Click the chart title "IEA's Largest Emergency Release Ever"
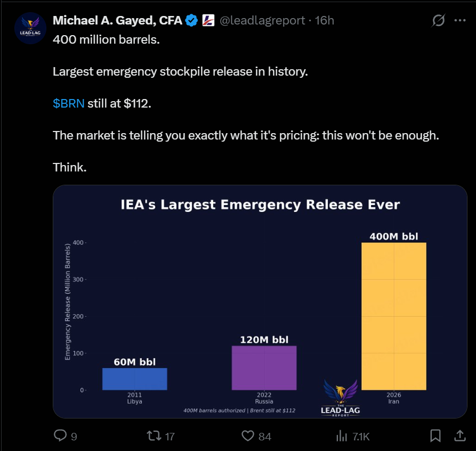This screenshot has width=476, height=451. point(260,204)
